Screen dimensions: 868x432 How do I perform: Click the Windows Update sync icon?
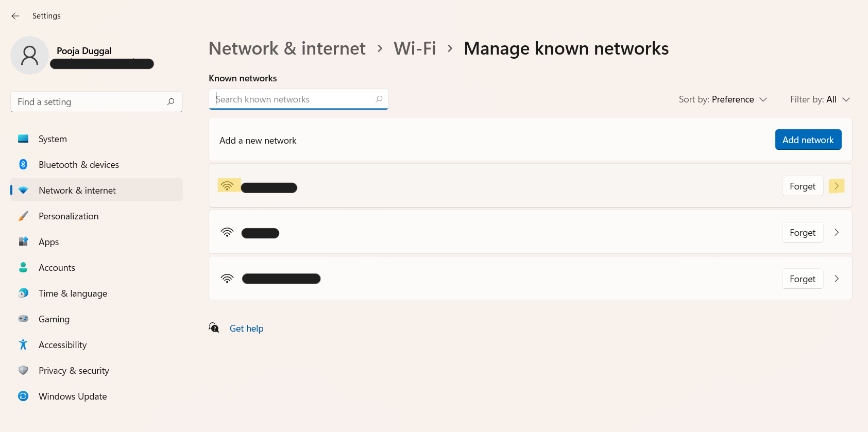pos(23,396)
